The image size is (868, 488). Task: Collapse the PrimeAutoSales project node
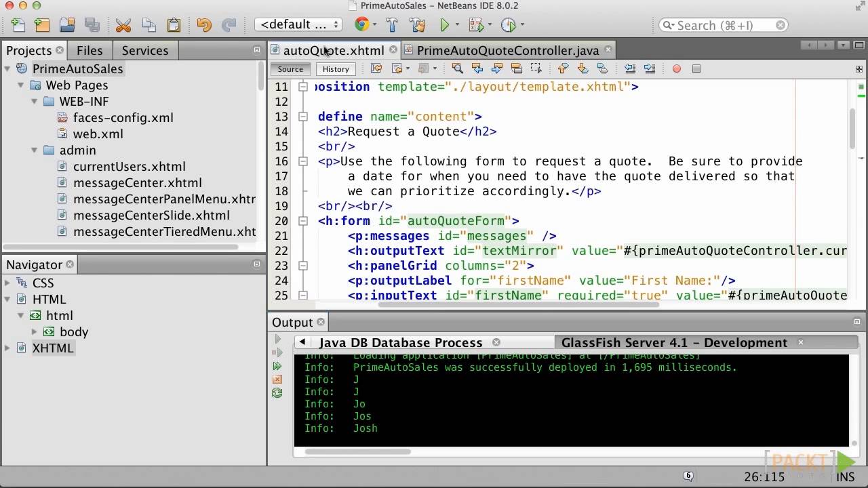point(7,68)
